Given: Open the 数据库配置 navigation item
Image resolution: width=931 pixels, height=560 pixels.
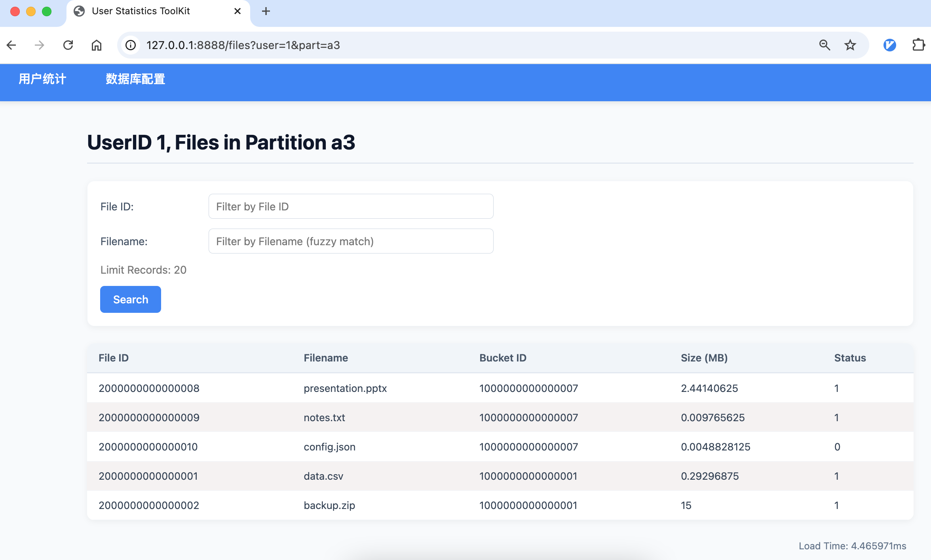Looking at the screenshot, I should coord(135,79).
